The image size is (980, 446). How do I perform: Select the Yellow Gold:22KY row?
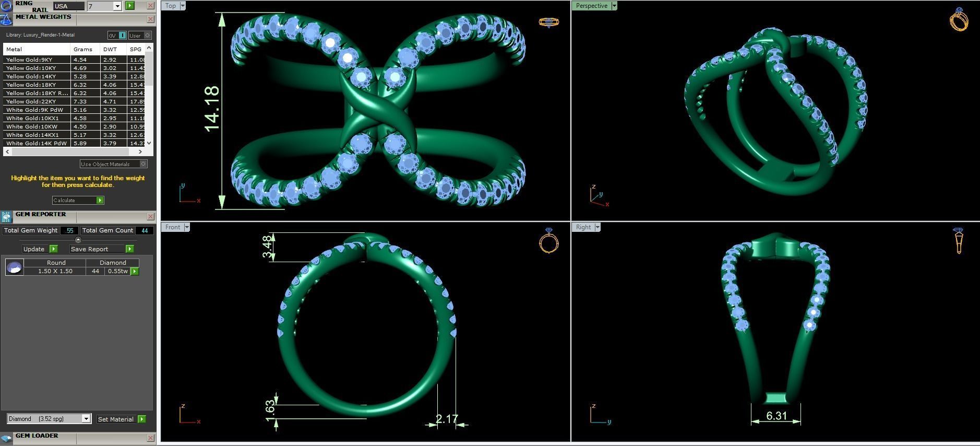pos(74,101)
